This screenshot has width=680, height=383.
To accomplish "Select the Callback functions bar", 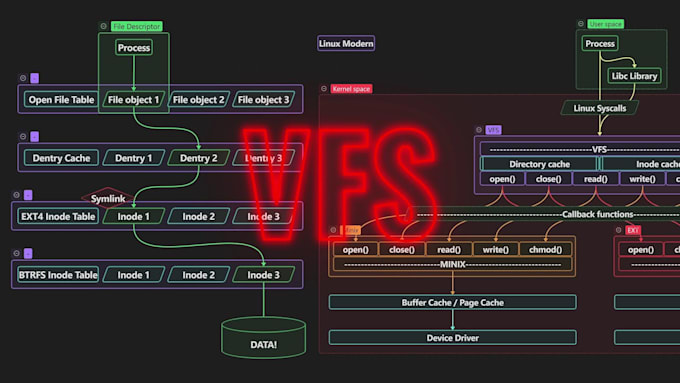I will click(543, 214).
